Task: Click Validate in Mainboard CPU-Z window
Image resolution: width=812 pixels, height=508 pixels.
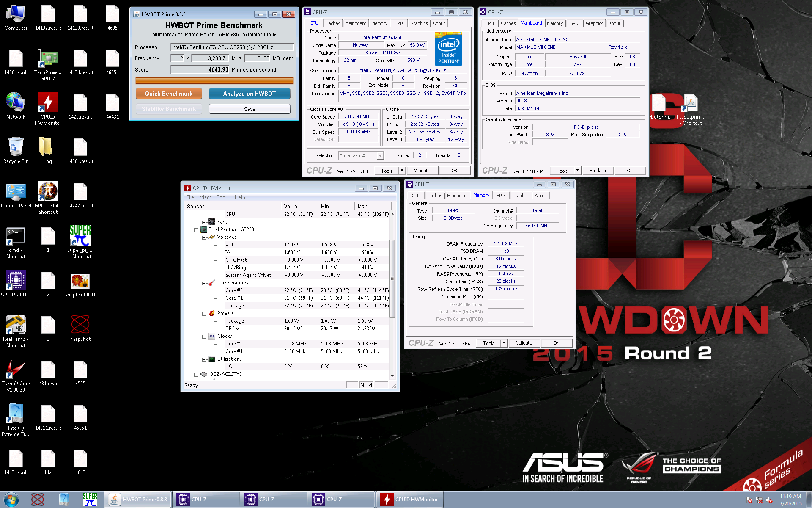Action: (598, 171)
